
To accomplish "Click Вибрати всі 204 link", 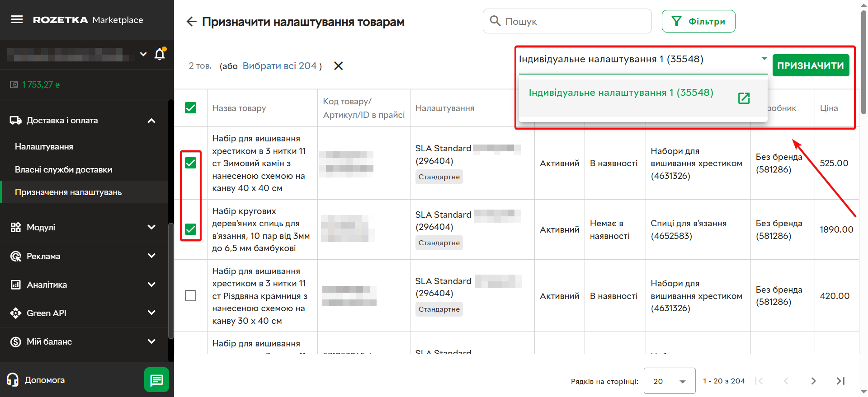I will coord(279,66).
